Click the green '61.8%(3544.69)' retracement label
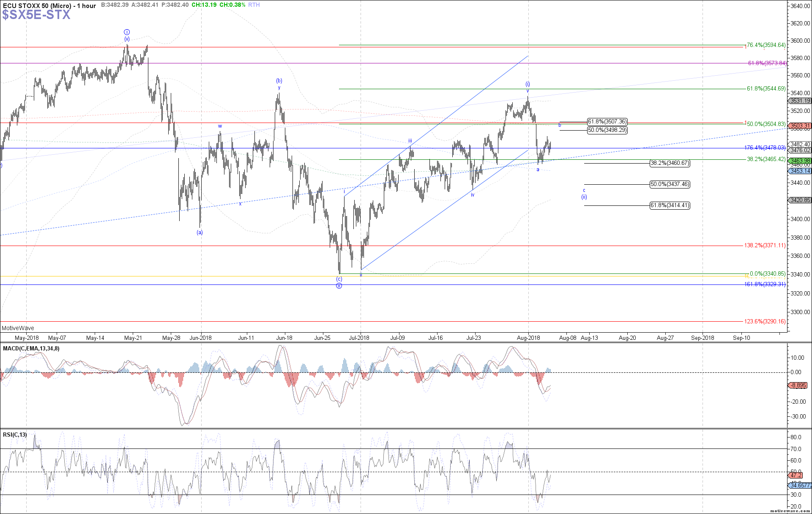This screenshot has width=812, height=514. click(766, 89)
